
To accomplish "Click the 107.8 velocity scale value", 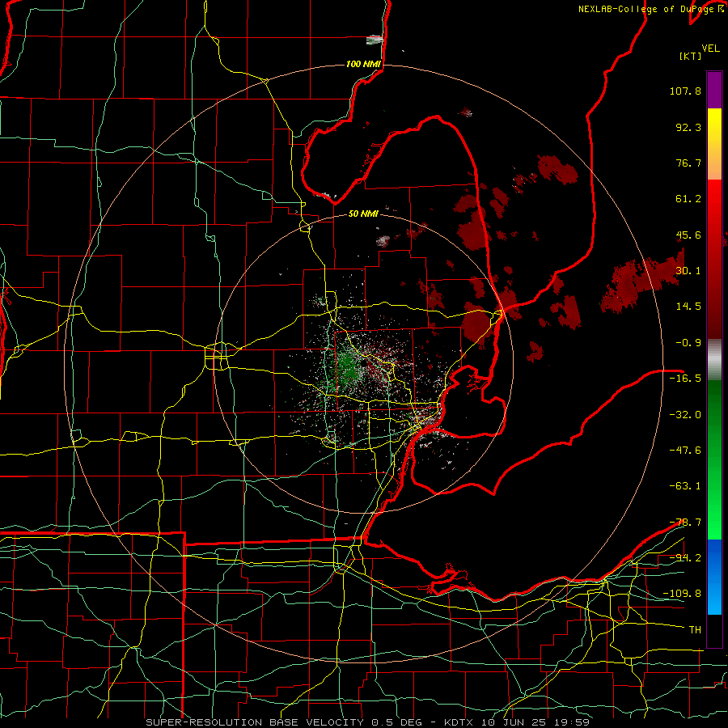I will 685,91.
